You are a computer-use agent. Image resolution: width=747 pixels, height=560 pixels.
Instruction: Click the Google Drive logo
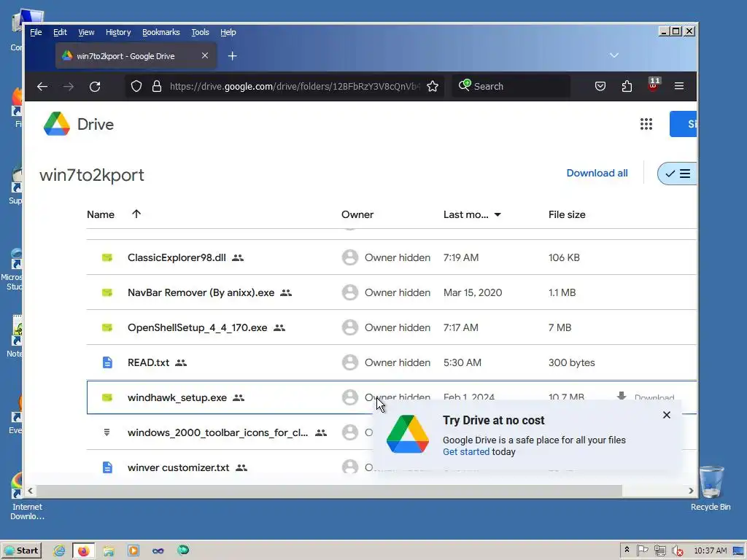pos(57,124)
